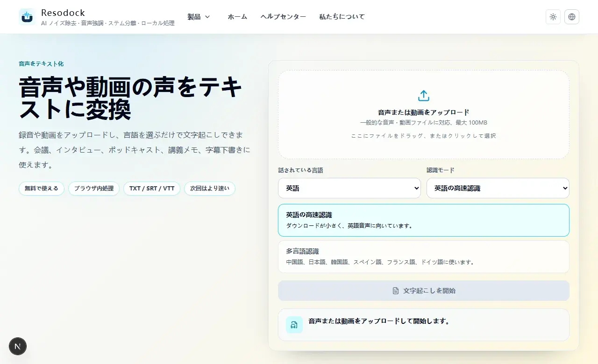Screen dimensions: 598x364
Task: Open the 認識モード dropdown
Action: (498, 188)
